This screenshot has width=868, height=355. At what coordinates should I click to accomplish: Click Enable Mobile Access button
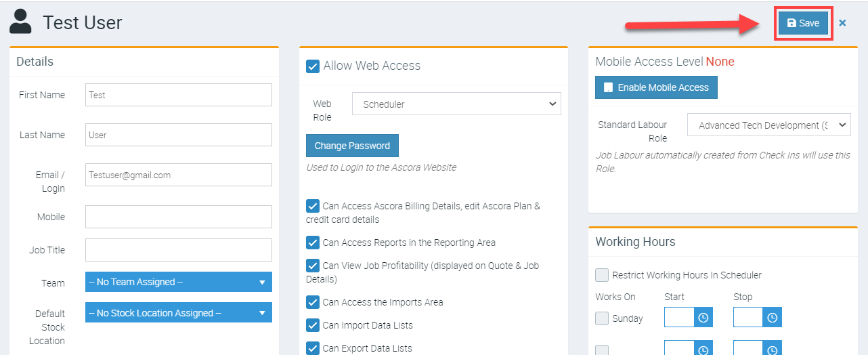[655, 87]
